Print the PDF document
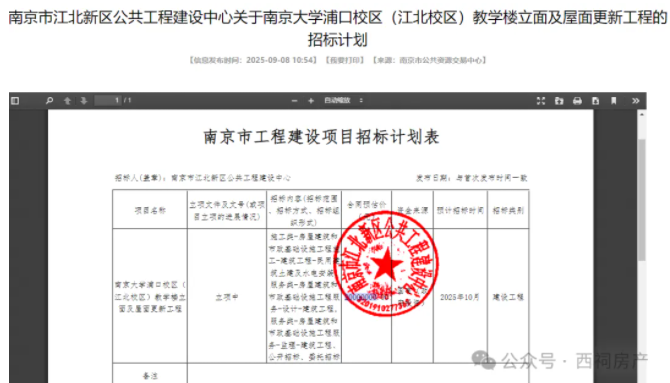Screen dimensions: 670x383 (577, 101)
